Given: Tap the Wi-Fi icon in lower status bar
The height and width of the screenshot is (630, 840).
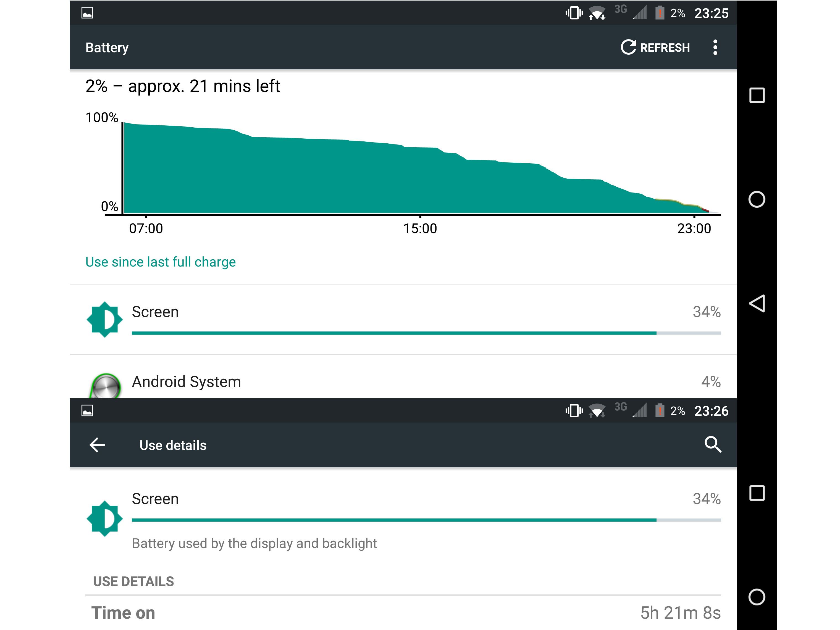Looking at the screenshot, I should pyautogui.click(x=597, y=411).
